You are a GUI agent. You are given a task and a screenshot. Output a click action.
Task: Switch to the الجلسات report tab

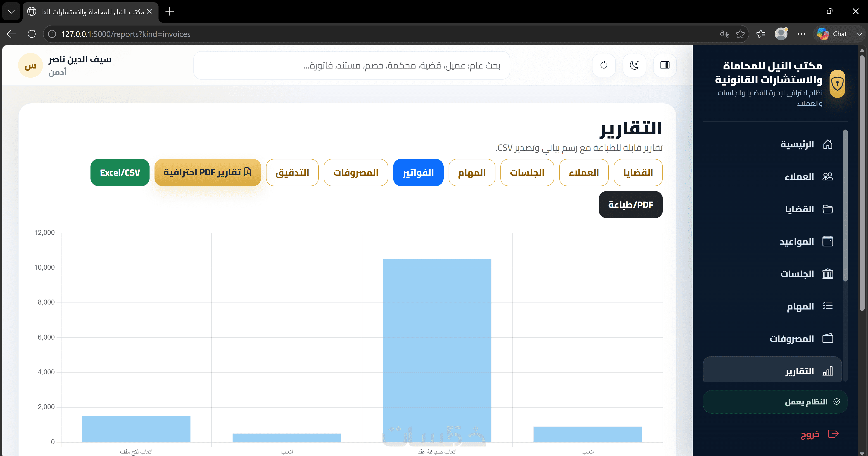point(527,172)
